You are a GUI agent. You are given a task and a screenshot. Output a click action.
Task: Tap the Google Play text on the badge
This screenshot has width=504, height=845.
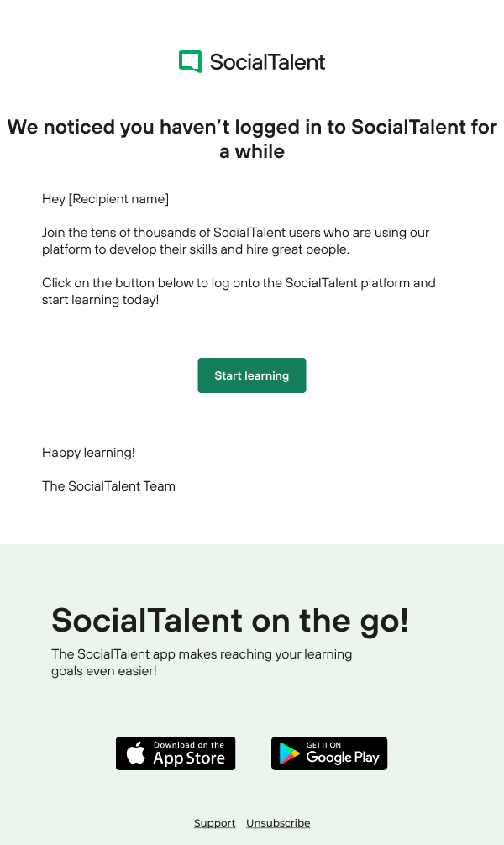tap(343, 758)
